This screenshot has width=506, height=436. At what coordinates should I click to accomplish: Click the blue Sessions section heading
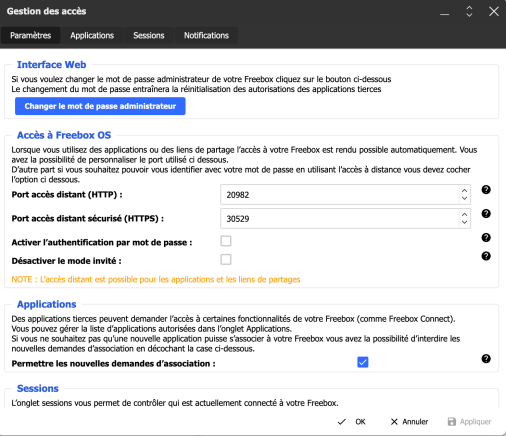(x=38, y=388)
